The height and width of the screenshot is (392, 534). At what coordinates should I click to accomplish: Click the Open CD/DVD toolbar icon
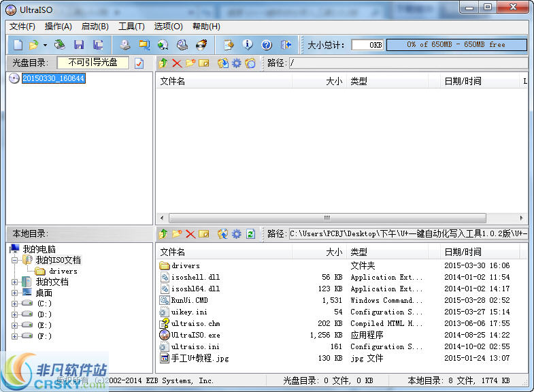[60, 45]
